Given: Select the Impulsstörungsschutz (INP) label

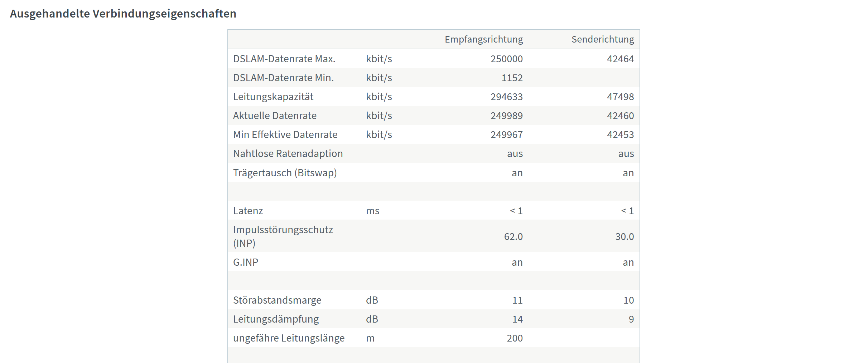Looking at the screenshot, I should coord(283,236).
